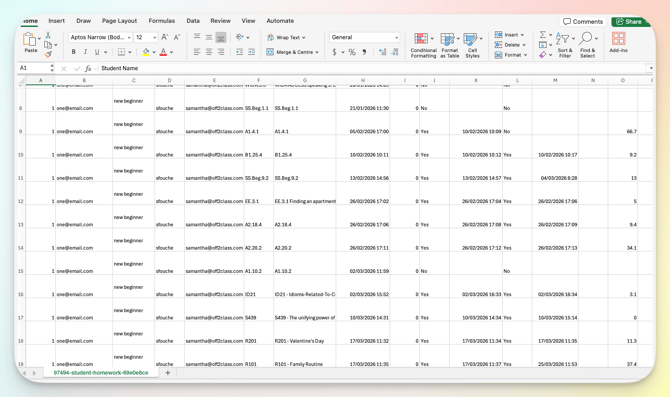The width and height of the screenshot is (670, 397).
Task: Open the Insert ribbon tab
Action: [56, 21]
